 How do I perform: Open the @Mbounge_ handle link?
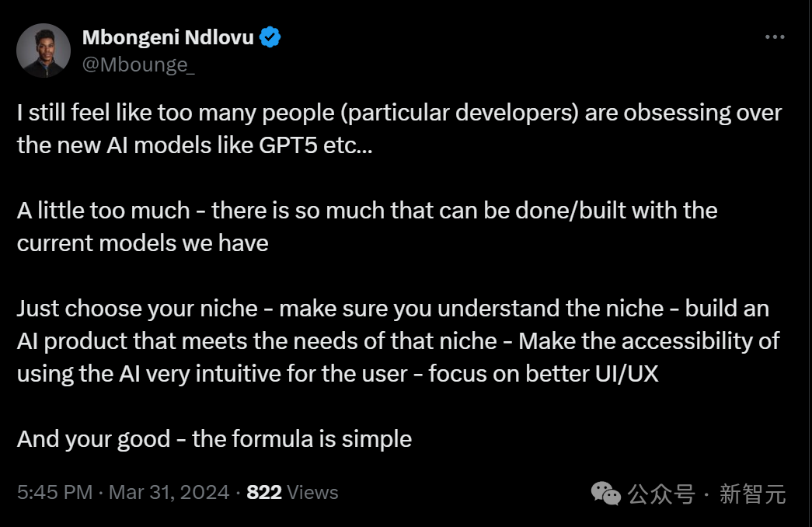(138, 64)
